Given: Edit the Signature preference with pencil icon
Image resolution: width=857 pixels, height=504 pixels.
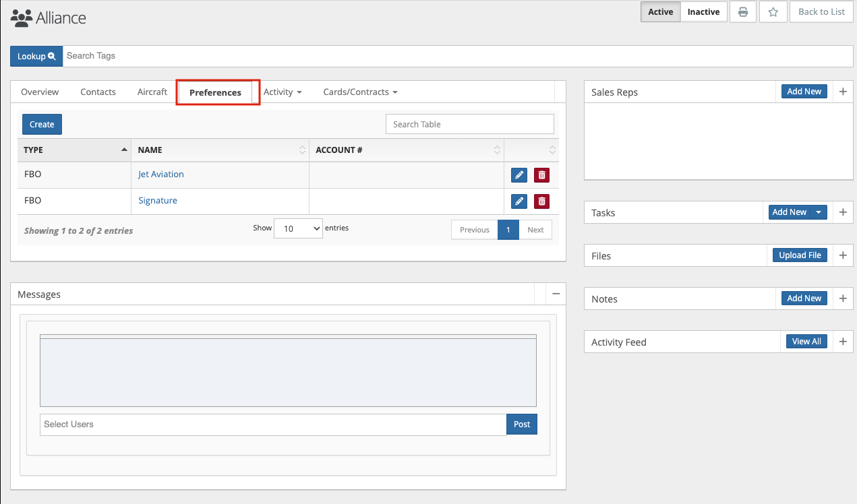Looking at the screenshot, I should 519,201.
